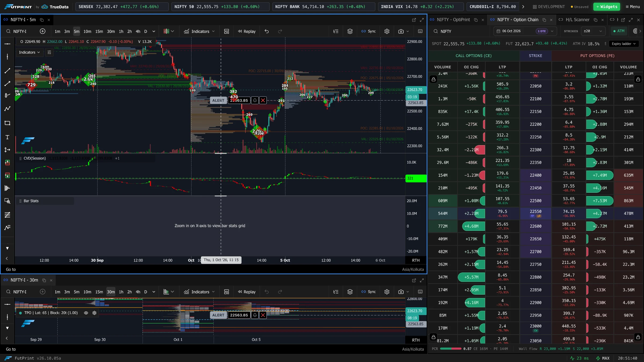The image size is (644, 362).
Task: Select the rectangle drawing tool
Action: click(7, 123)
